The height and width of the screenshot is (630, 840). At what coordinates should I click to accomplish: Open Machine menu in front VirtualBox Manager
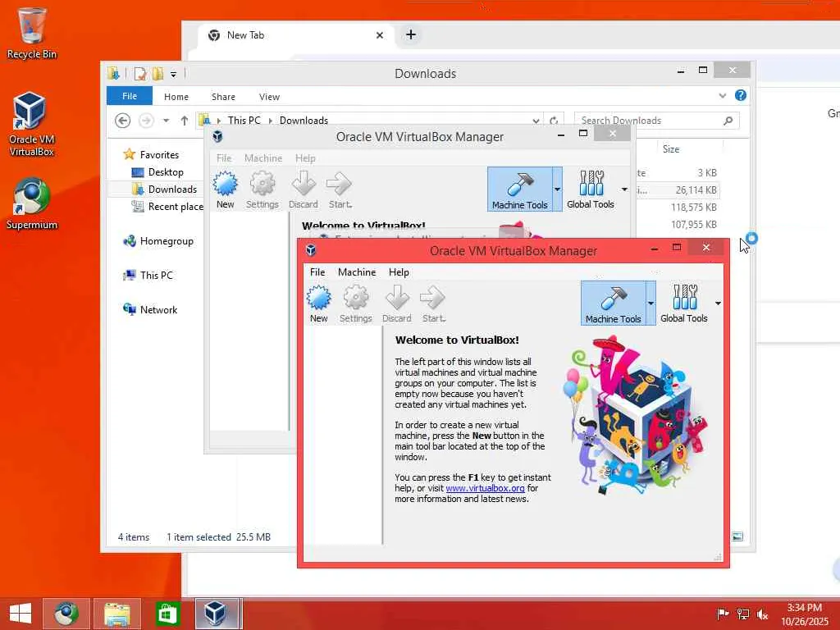click(357, 272)
